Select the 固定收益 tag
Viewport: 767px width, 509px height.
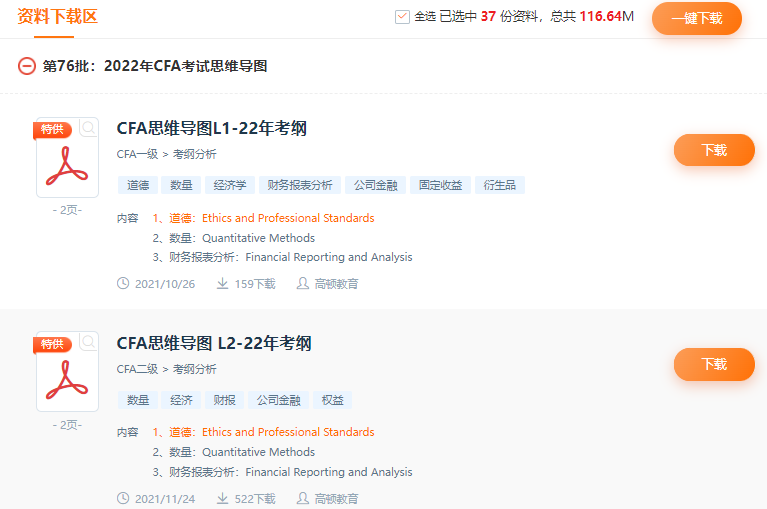point(440,185)
